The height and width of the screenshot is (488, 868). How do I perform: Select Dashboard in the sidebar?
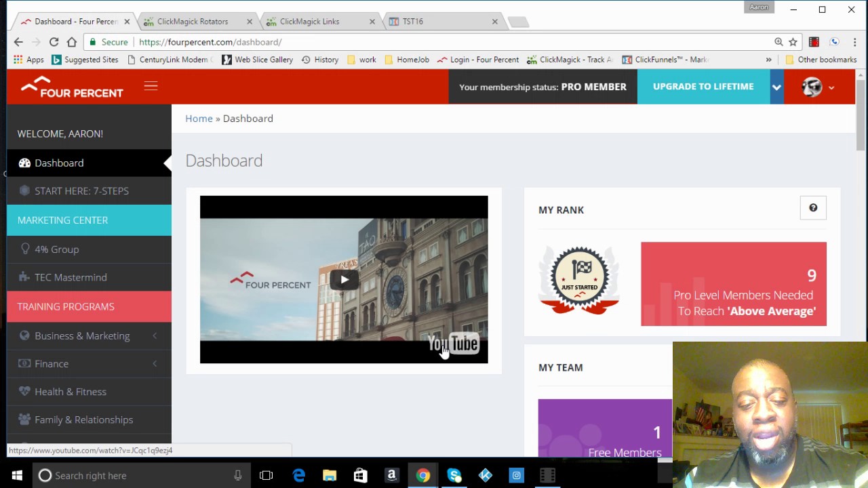coord(89,163)
